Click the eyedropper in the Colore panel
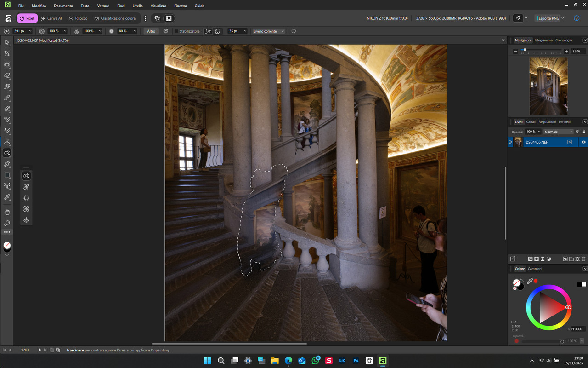This screenshot has width=588, height=368. (x=530, y=281)
